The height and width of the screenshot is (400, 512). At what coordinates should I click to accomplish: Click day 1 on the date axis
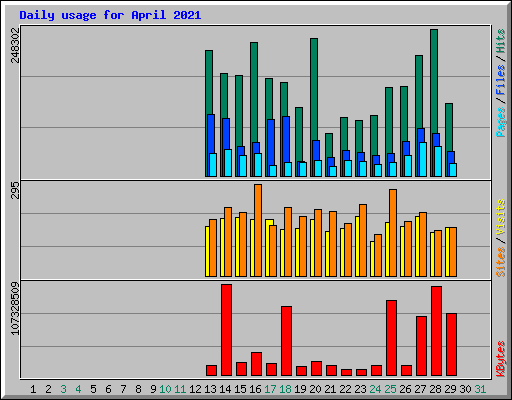pos(33,389)
